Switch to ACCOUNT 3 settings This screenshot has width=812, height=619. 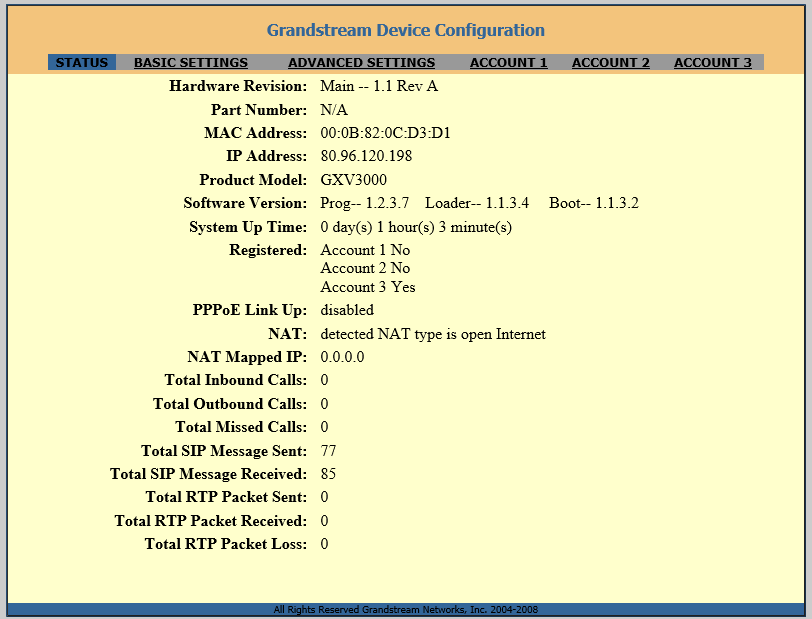(x=713, y=62)
